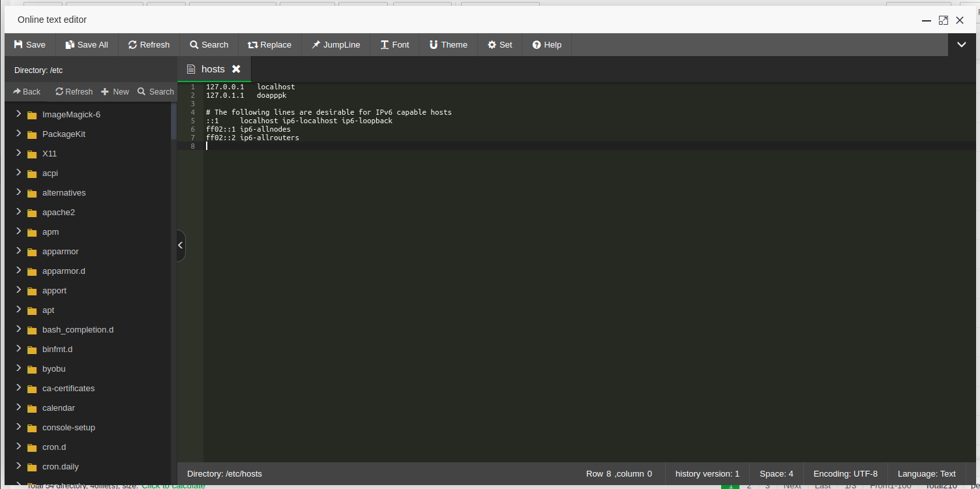Click the Save floppy disk icon

(18, 45)
